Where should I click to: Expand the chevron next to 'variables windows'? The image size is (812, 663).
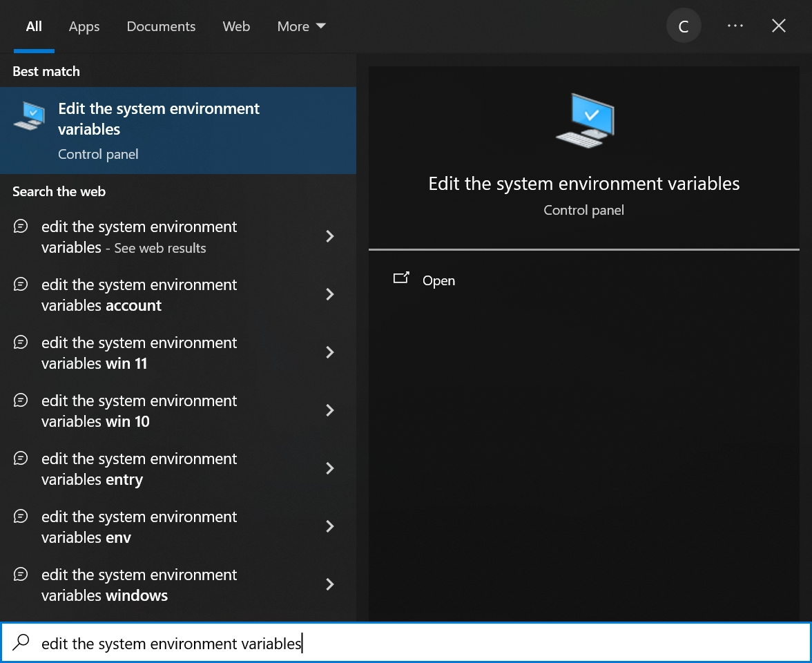tap(329, 584)
